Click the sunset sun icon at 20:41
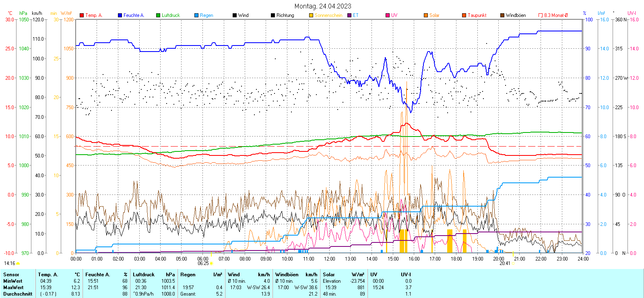The width and height of the screenshot is (644, 298). click(x=513, y=263)
